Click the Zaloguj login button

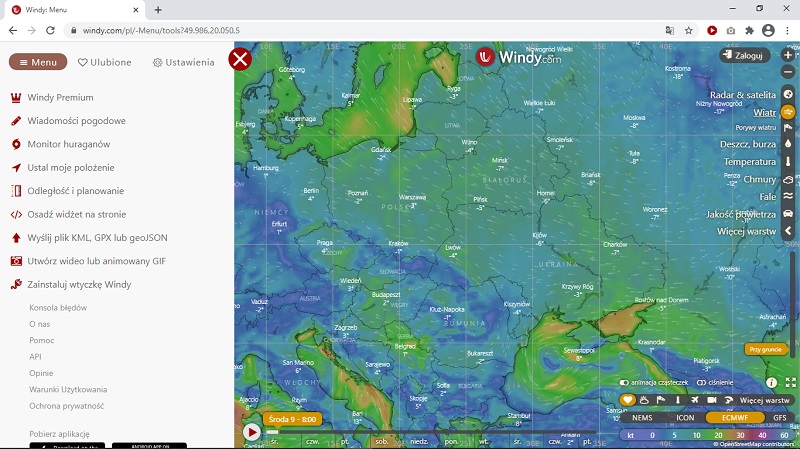point(744,55)
